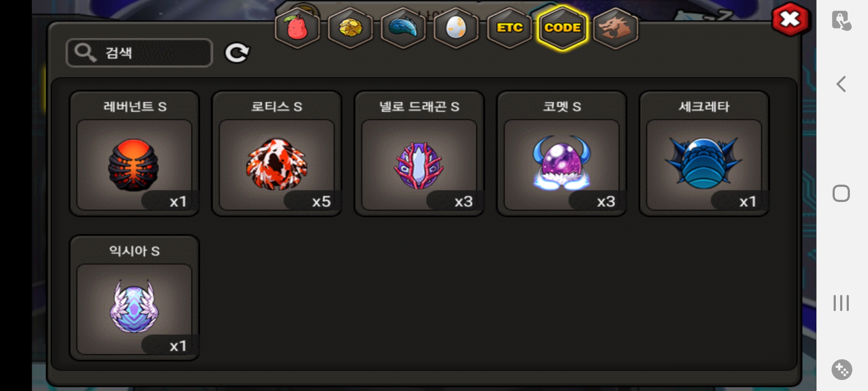The width and height of the screenshot is (868, 391).
Task: Select the blue dragon scale tab
Action: point(403,28)
